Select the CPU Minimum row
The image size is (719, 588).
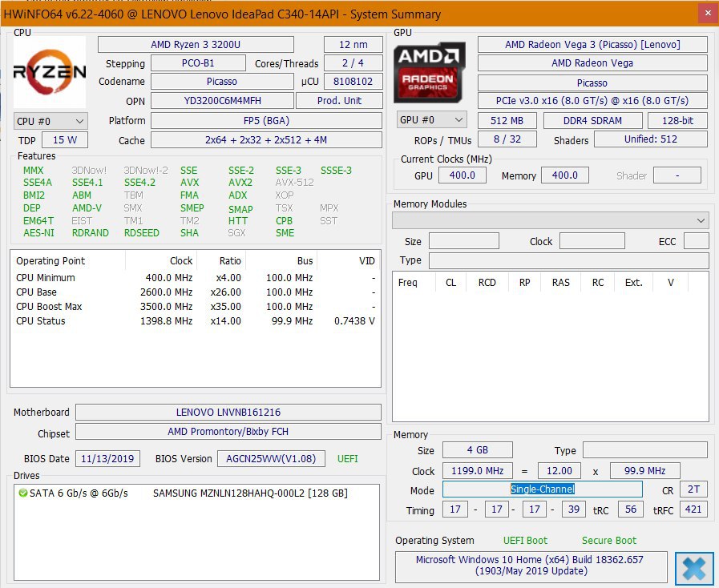coord(196,278)
